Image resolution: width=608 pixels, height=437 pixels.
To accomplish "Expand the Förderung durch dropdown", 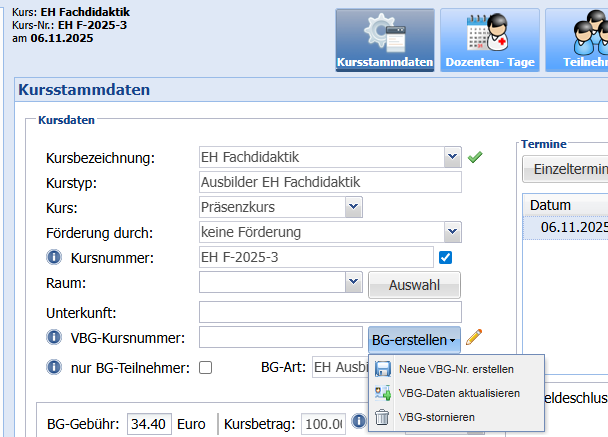I will [x=451, y=232].
